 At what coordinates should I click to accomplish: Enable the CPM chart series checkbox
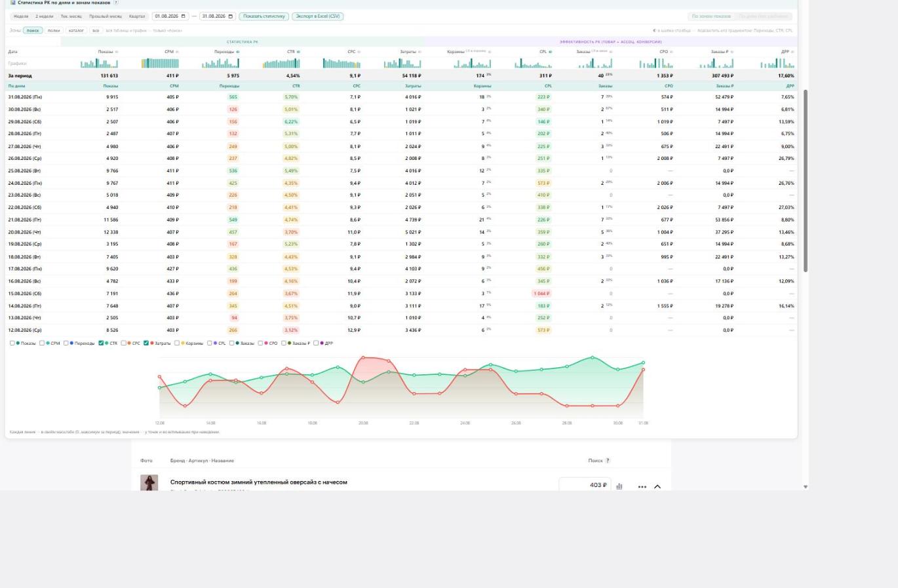[x=42, y=343]
